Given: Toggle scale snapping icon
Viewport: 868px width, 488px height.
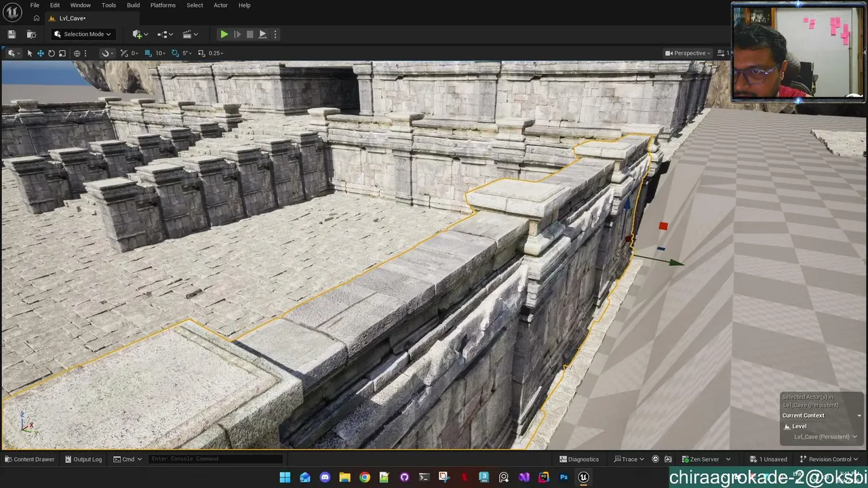Looking at the screenshot, I should 201,53.
